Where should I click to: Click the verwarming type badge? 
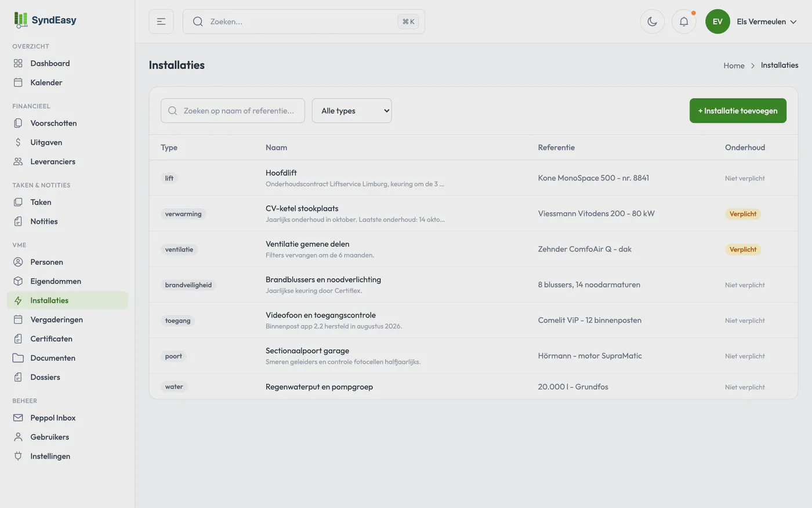[183, 214]
